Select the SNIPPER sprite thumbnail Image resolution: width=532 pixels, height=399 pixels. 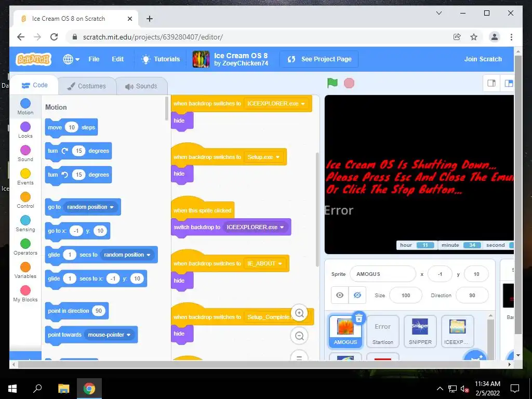coord(420,331)
